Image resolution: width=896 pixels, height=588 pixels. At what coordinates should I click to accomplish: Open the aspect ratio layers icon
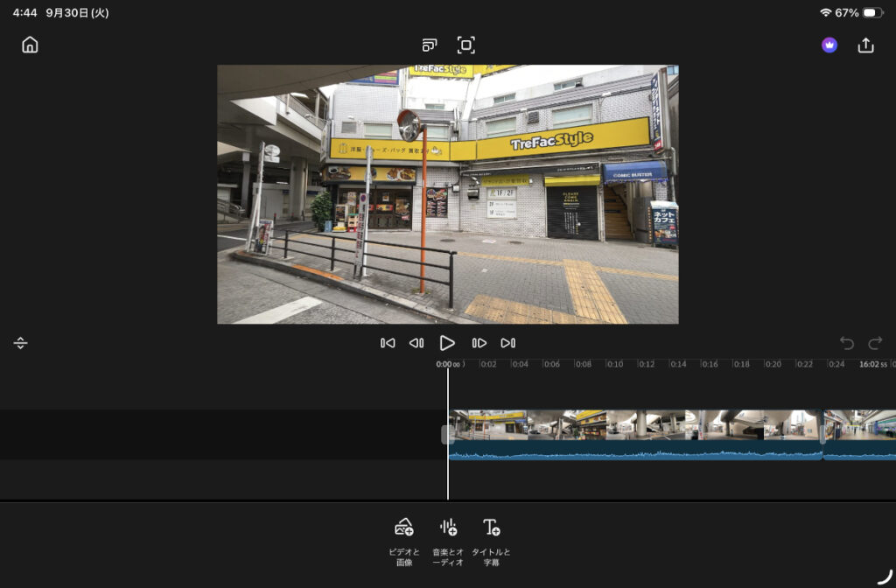point(429,45)
